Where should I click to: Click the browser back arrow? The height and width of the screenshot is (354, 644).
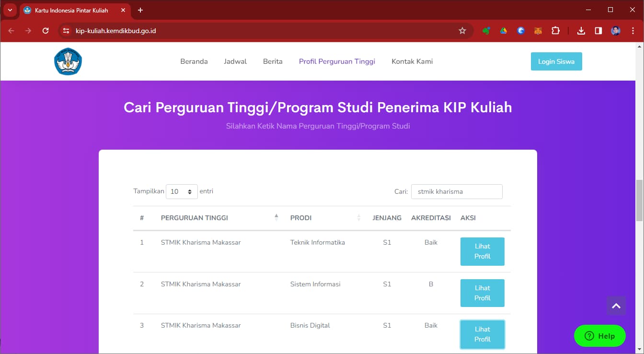click(11, 31)
